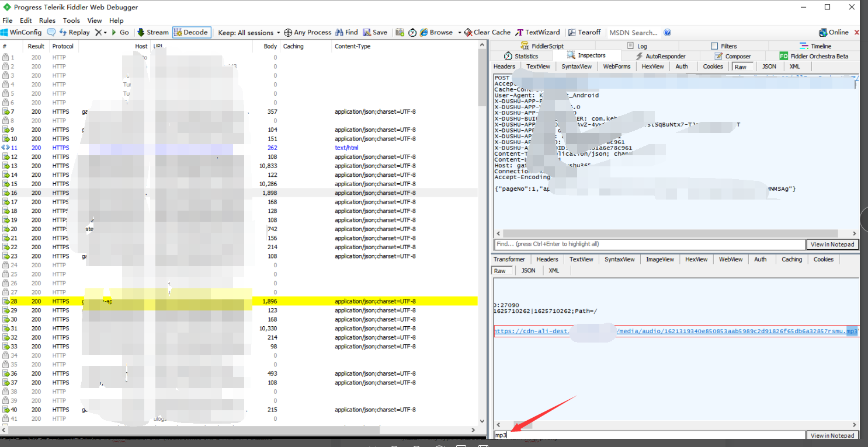The image size is (868, 447).
Task: Launch Browse with IE icon
Action: tap(436, 33)
